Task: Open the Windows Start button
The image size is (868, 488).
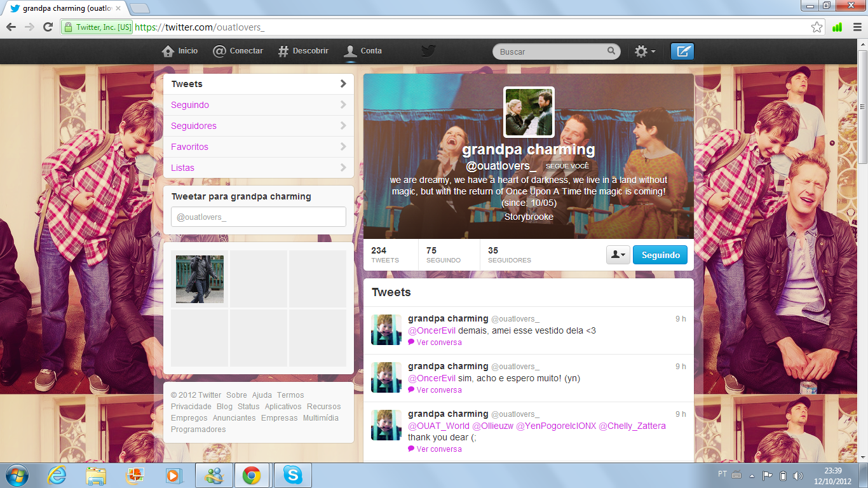Action: (17, 475)
